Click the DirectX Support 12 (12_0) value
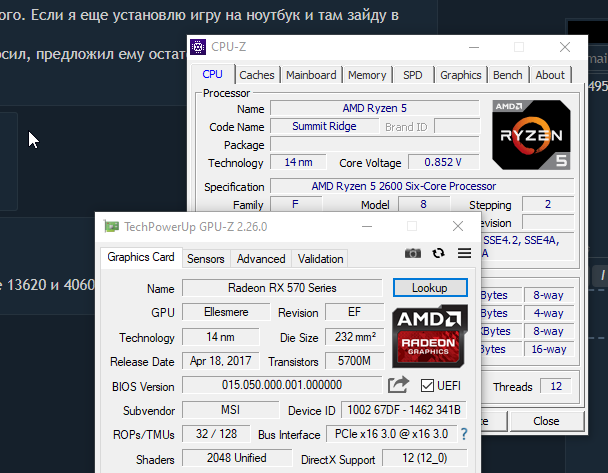This screenshot has height=473, width=608. point(425,458)
